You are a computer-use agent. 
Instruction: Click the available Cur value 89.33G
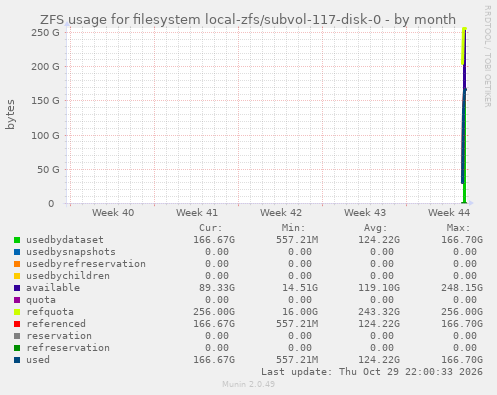coord(217,288)
